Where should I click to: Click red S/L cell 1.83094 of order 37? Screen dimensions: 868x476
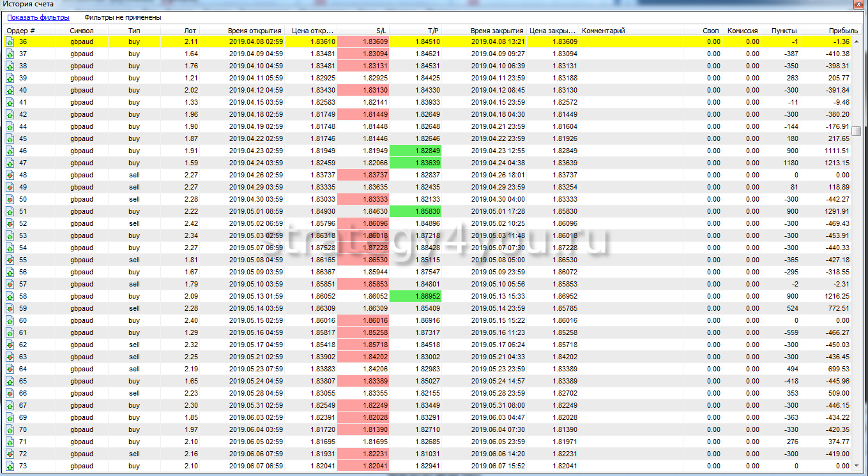coord(363,54)
